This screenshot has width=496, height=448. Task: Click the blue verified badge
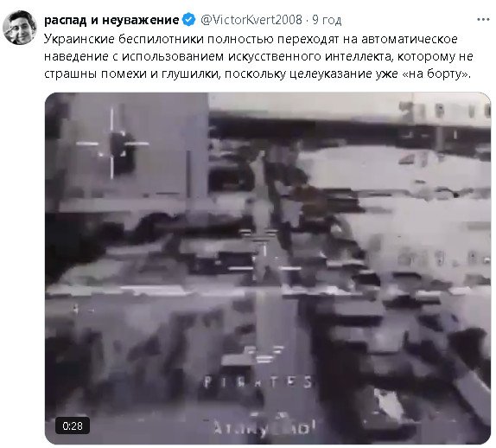(x=189, y=20)
